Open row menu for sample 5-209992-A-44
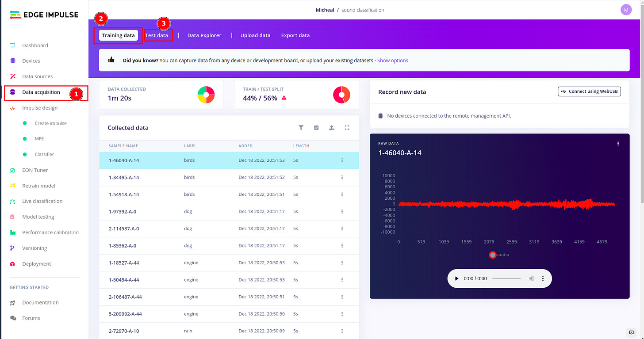This screenshot has width=644, height=339. click(342, 314)
